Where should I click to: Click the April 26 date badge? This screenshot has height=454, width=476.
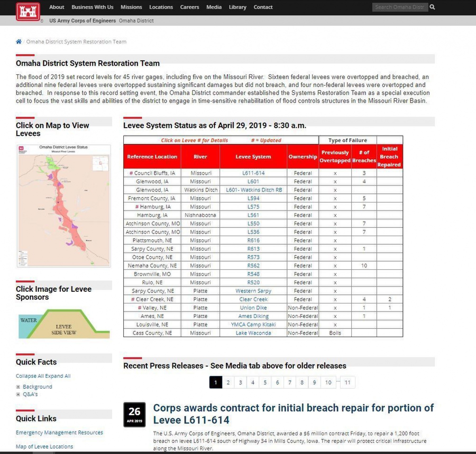(x=134, y=415)
